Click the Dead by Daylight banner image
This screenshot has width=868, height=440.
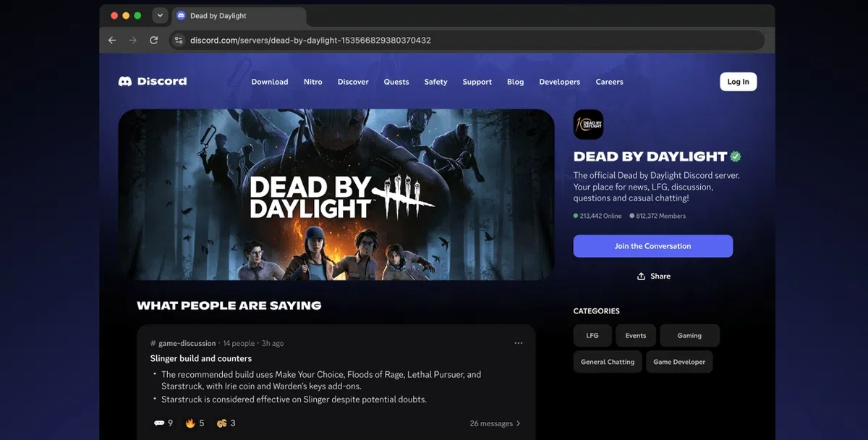click(336, 195)
